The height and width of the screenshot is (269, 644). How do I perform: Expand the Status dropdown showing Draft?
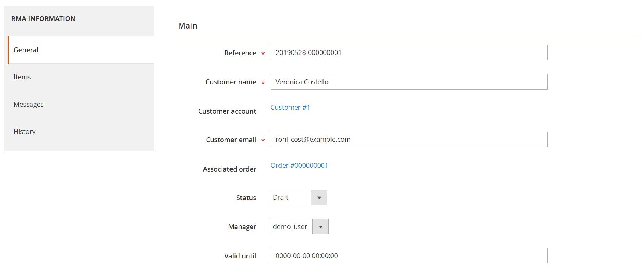point(298,198)
